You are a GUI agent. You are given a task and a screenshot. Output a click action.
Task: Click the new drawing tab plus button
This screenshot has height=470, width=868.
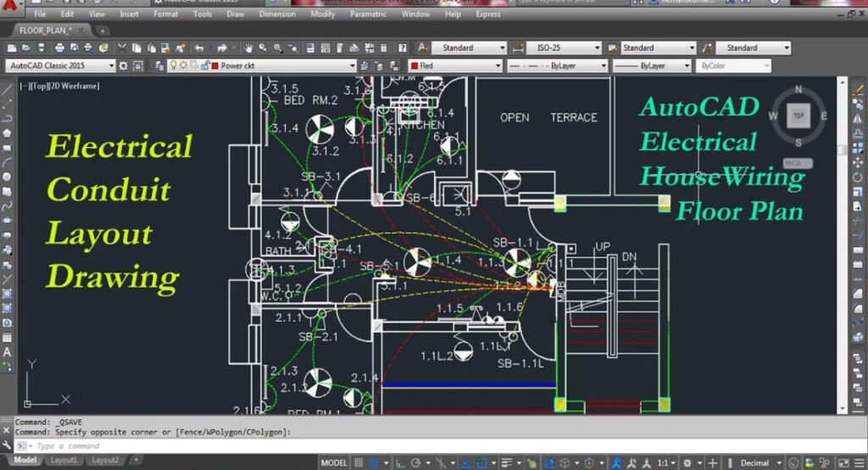click(103, 30)
